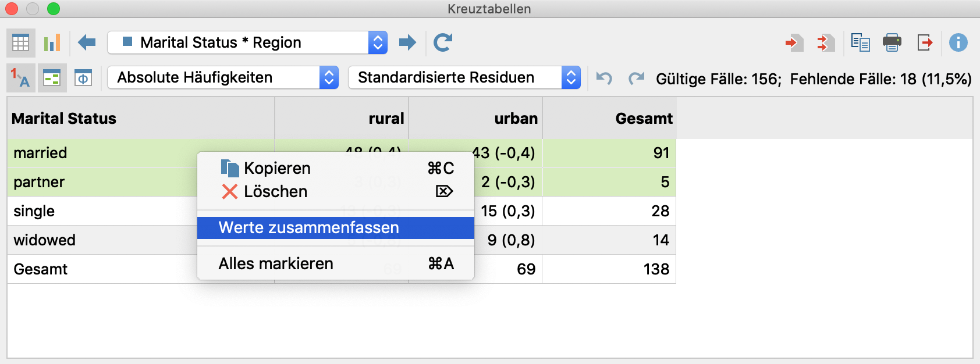The width and height of the screenshot is (980, 364).
Task: Open the blue info icon
Action: (958, 42)
